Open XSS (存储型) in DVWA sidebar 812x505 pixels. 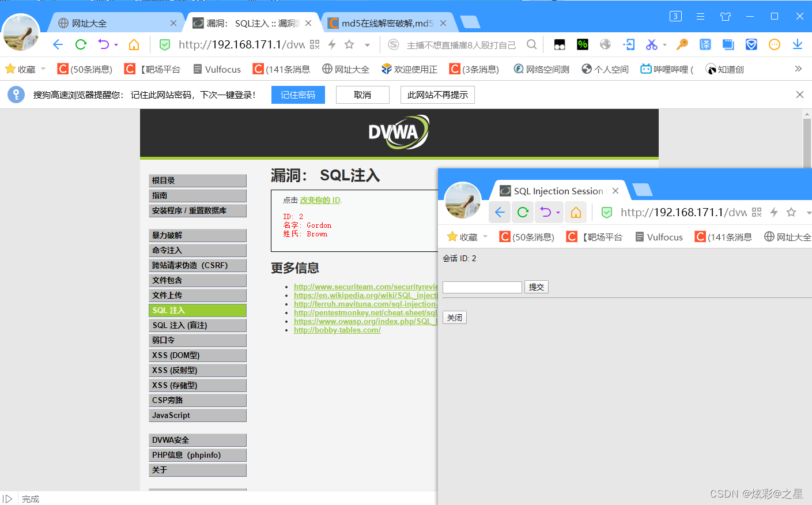(198, 385)
